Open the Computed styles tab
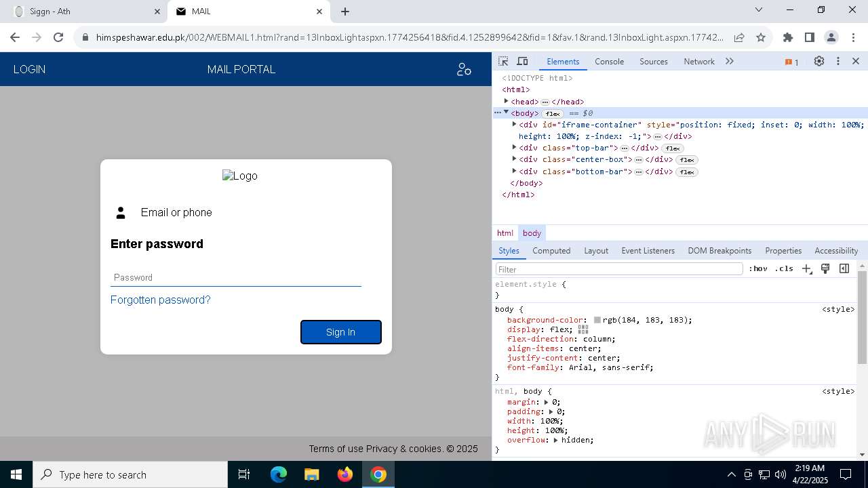The image size is (868, 488). (551, 250)
